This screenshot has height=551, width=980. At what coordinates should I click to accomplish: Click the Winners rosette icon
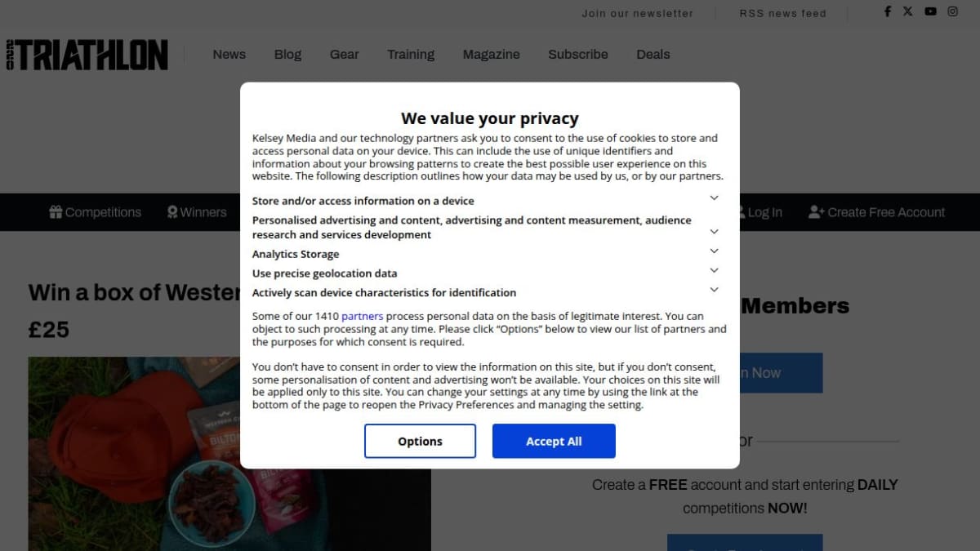pos(172,212)
